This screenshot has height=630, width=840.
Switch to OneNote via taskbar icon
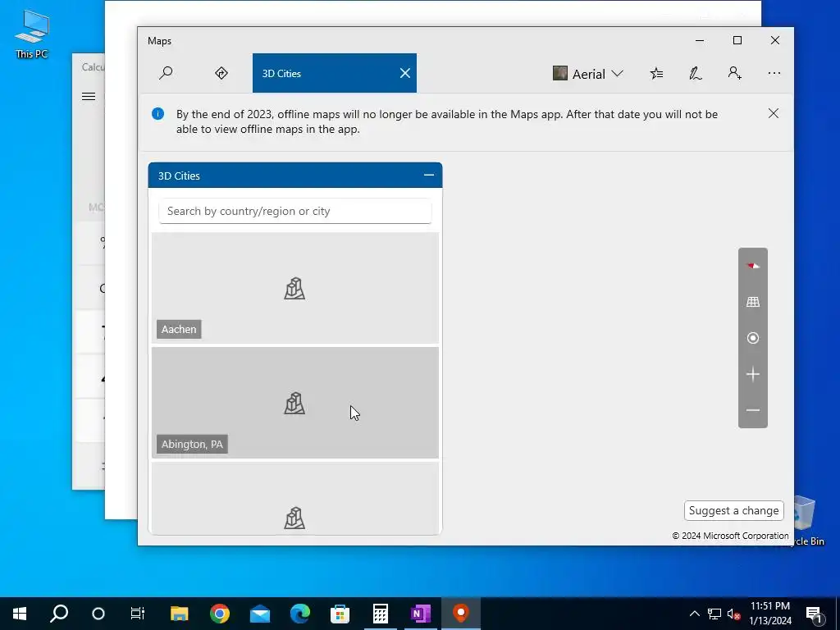(421, 614)
